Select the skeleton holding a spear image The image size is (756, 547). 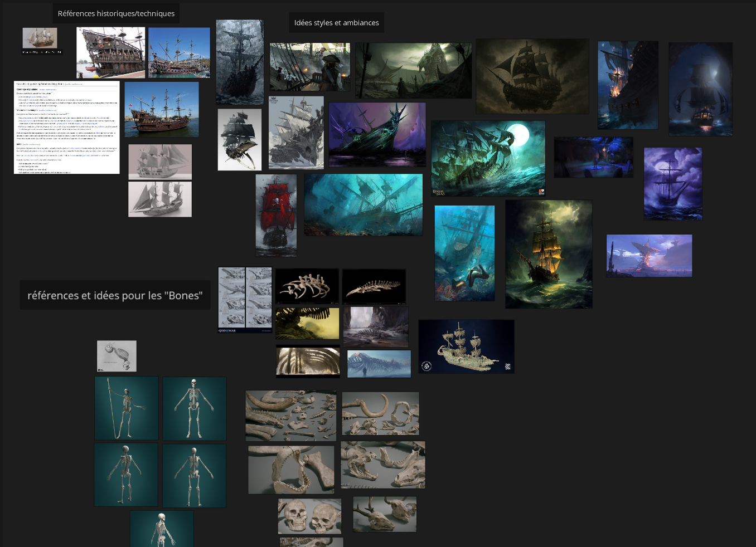[127, 408]
